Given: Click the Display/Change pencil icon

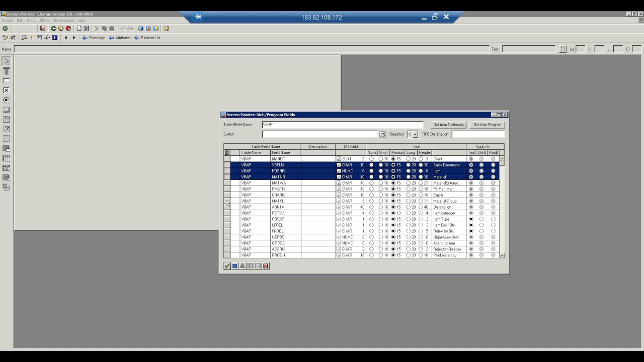Looking at the screenshot, I should (x=5, y=38).
